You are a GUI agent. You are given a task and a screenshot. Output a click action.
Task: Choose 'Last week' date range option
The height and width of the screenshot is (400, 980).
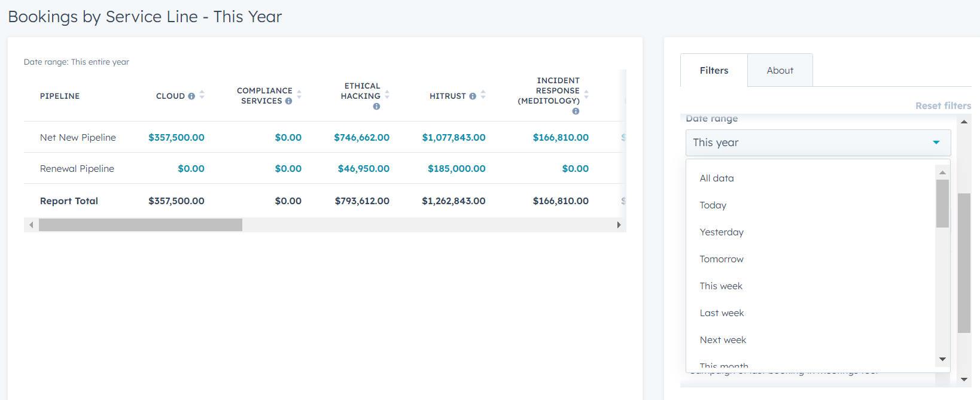(722, 313)
